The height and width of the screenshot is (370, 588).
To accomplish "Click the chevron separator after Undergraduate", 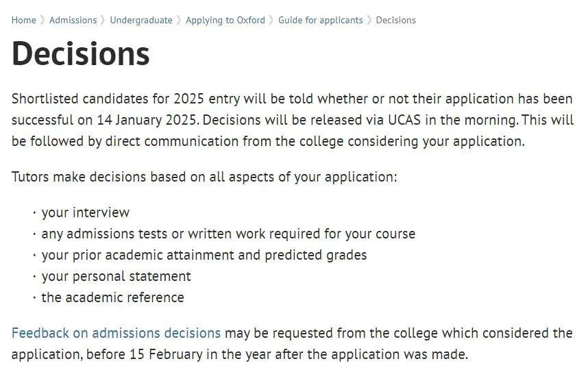I will click(x=179, y=21).
